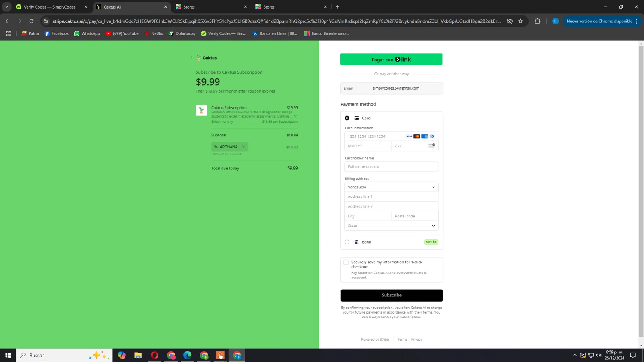644x362 pixels.
Task: Select the Card payment radio button
Action: click(347, 118)
